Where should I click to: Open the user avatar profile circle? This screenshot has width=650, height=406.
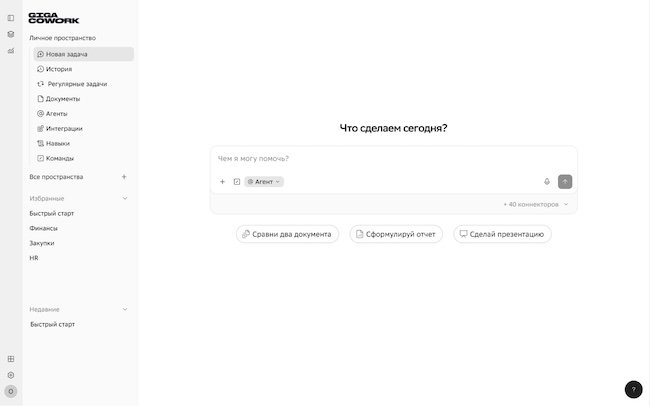tap(11, 391)
